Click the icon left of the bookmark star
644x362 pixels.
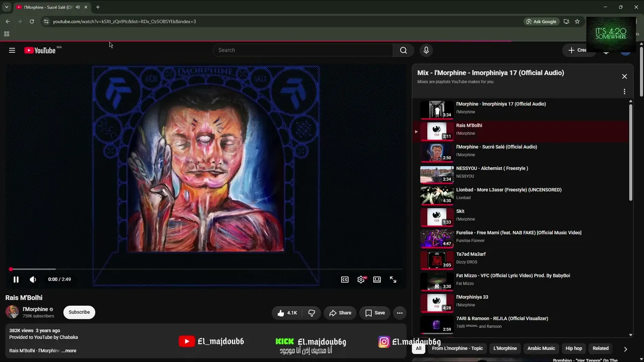[567, 22]
